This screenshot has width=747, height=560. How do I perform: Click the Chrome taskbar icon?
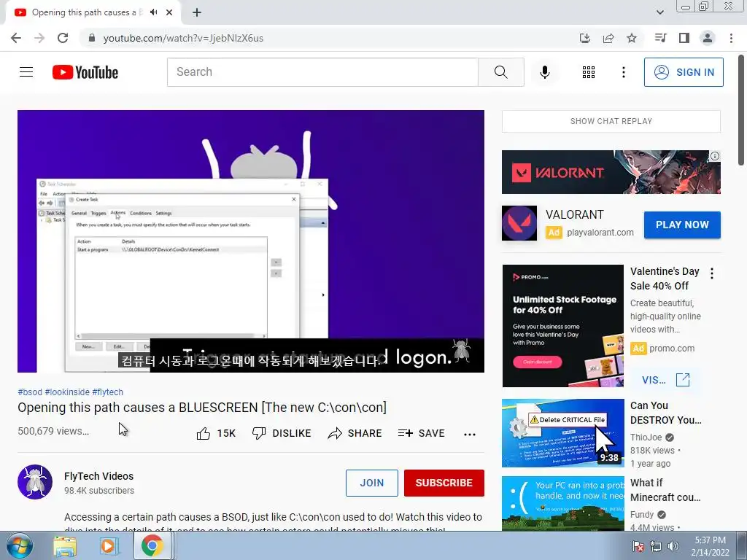click(x=152, y=546)
